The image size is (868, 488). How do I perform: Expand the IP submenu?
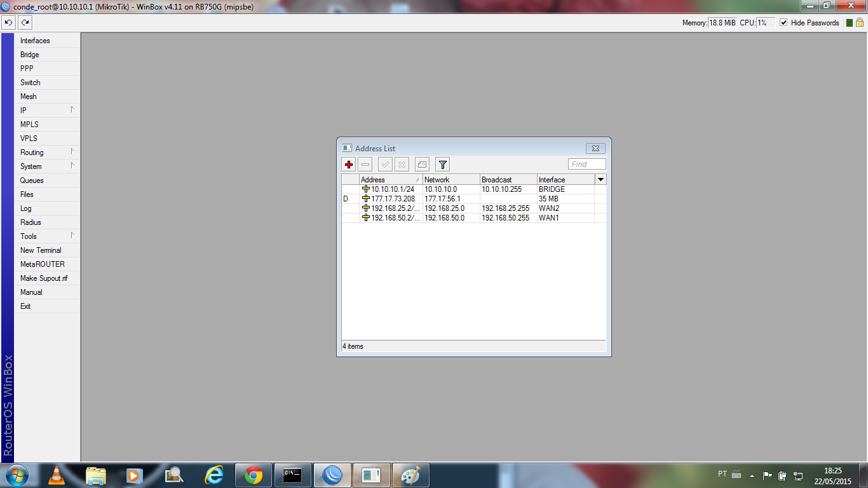pyautogui.click(x=47, y=111)
